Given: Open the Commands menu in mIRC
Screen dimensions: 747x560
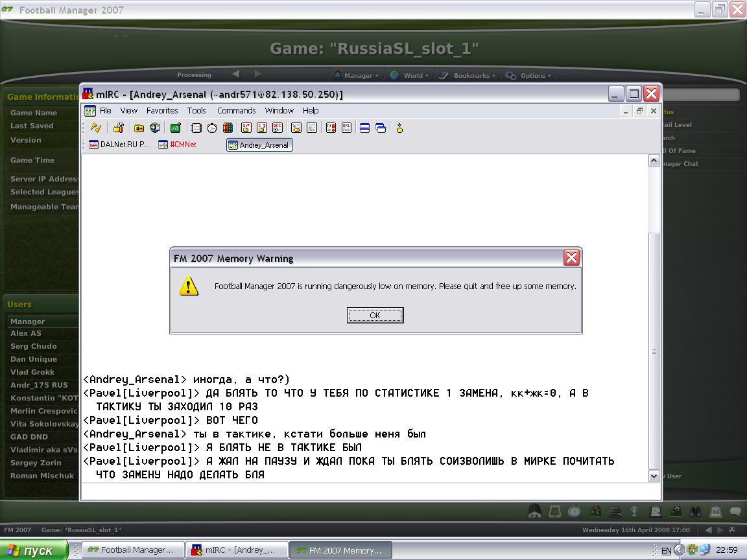Looking at the screenshot, I should 236,111.
